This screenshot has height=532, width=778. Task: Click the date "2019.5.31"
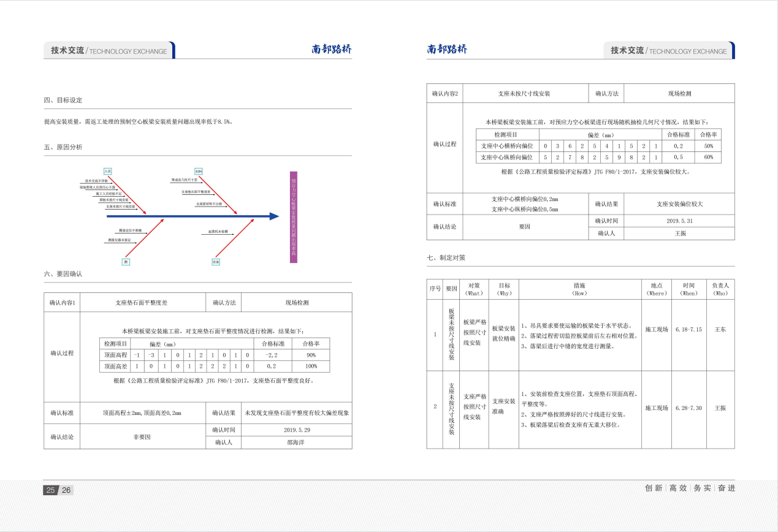[679, 221]
